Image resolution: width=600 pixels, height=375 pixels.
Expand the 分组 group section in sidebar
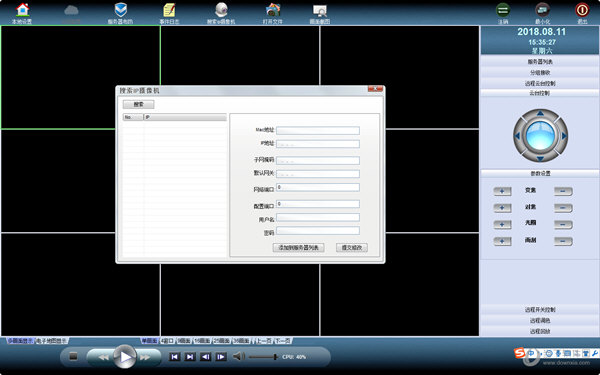[x=540, y=72]
